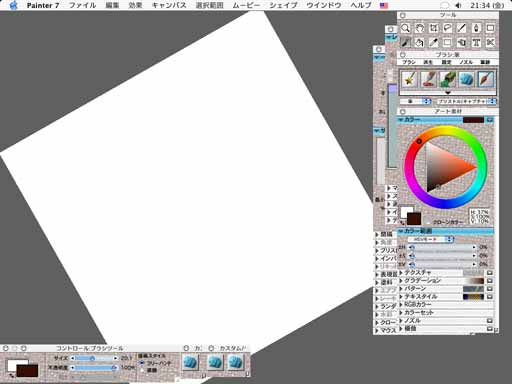The height and width of the screenshot is (384, 512).
Task: Open the テクスチャ row menu button
Action: point(490,273)
